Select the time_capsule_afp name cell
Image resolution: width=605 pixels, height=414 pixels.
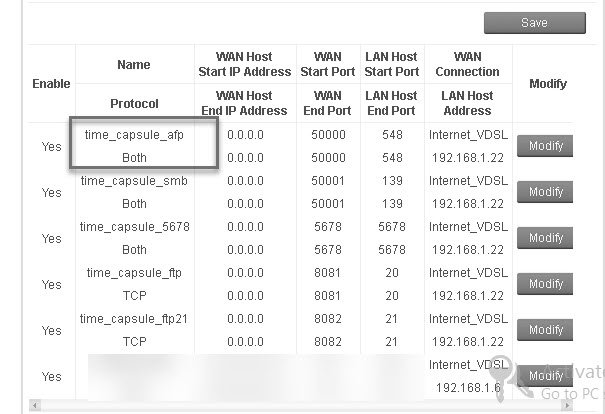pyautogui.click(x=134, y=135)
